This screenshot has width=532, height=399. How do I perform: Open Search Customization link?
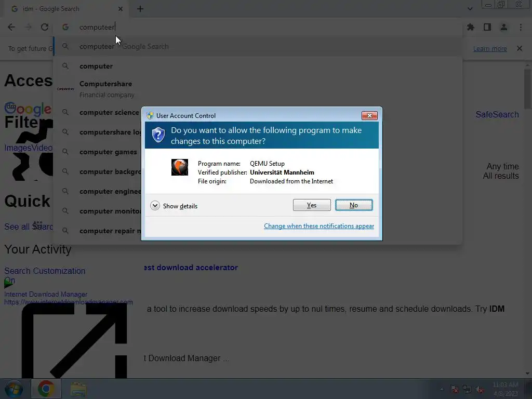click(x=45, y=271)
